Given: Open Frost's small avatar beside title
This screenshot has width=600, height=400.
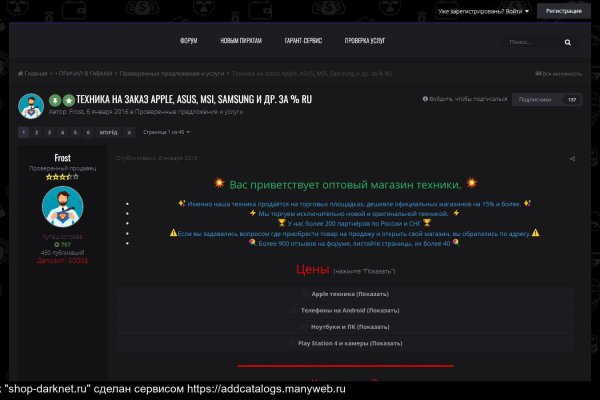Looking at the screenshot, I should (x=31, y=106).
